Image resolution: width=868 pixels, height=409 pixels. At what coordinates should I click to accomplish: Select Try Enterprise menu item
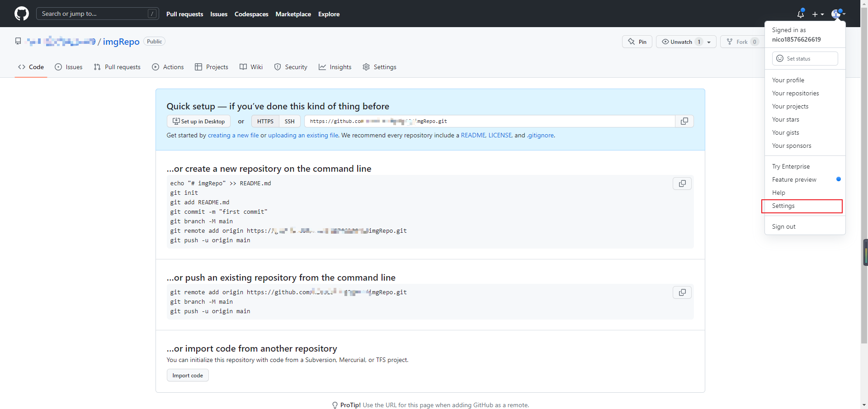pos(805,166)
